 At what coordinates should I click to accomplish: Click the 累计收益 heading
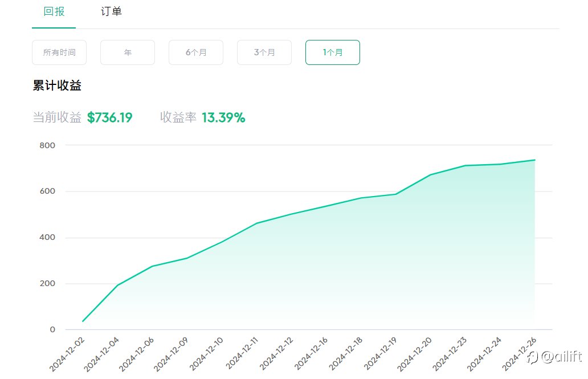point(57,86)
